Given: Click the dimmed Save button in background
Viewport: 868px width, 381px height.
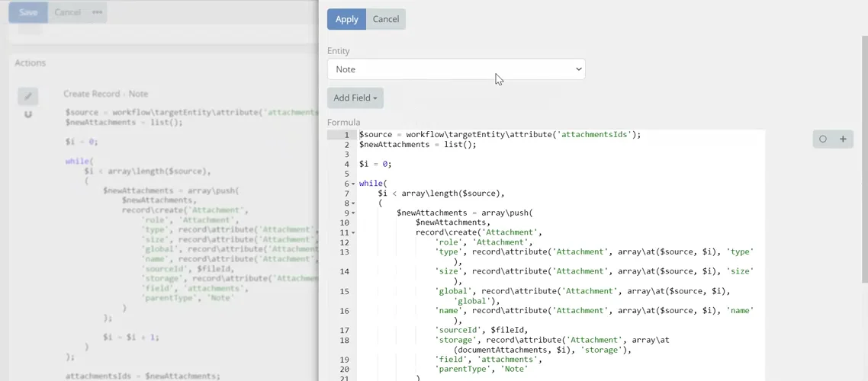Looking at the screenshot, I should point(28,12).
